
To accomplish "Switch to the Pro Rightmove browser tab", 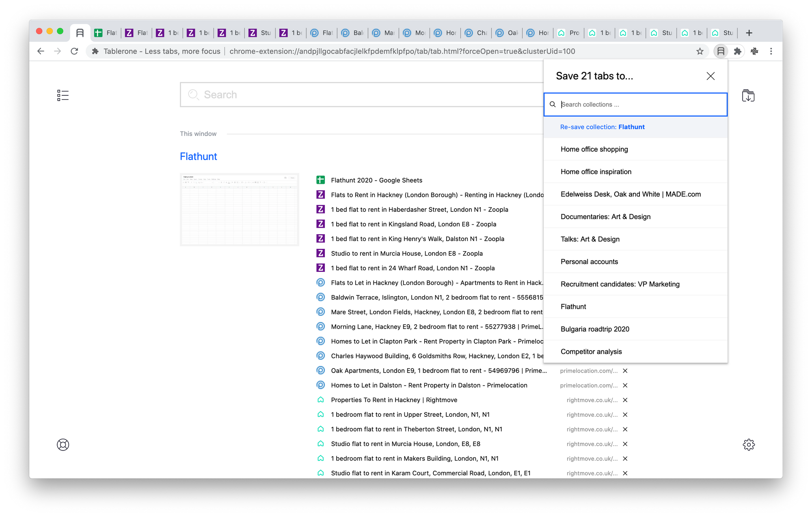I will point(569,33).
